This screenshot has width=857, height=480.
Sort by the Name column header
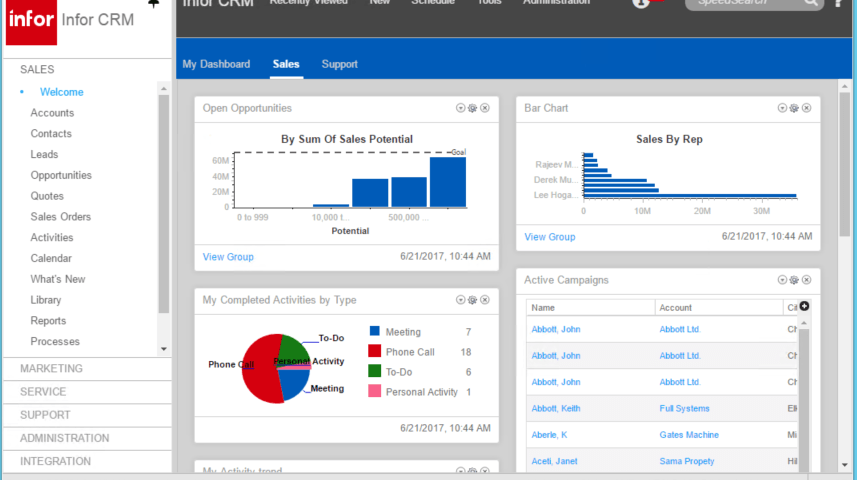click(591, 307)
